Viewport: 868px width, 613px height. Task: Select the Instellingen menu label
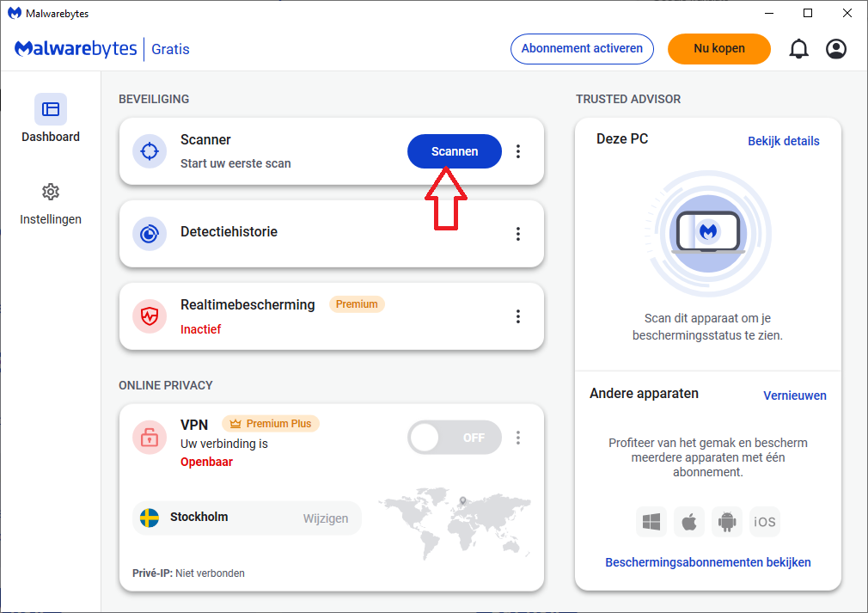[51, 219]
